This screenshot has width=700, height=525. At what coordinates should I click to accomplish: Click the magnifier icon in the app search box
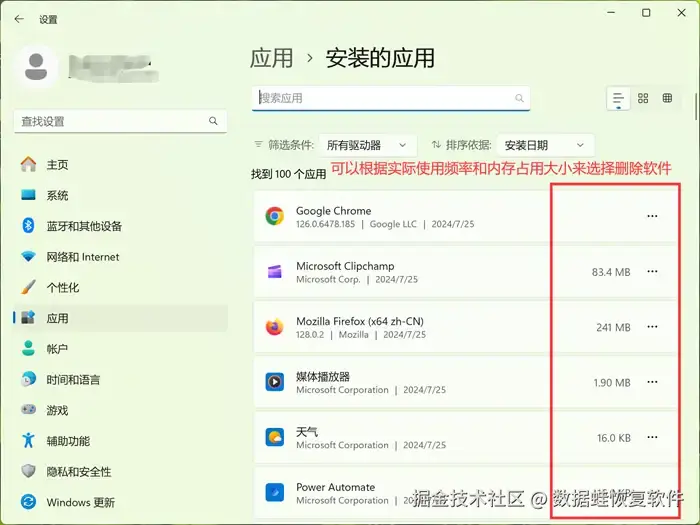[x=519, y=98]
